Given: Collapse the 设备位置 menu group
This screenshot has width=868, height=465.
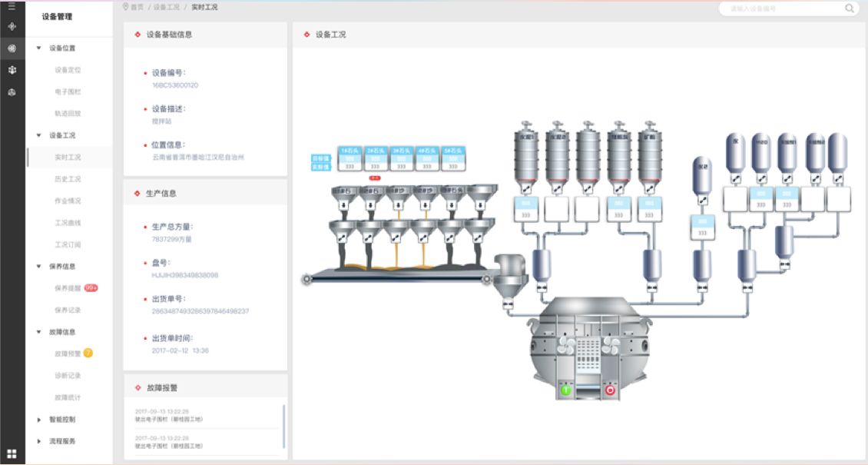Looking at the screenshot, I should (39, 48).
